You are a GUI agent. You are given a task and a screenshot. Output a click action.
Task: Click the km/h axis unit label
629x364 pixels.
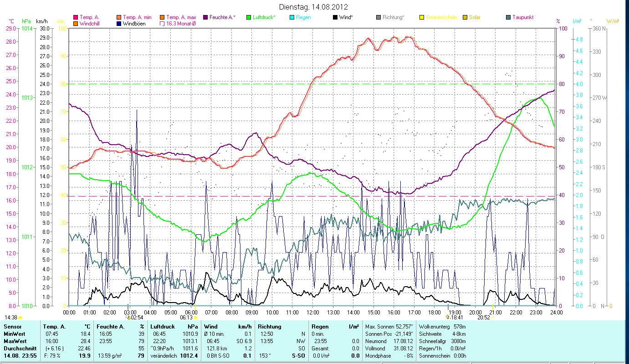[41, 21]
